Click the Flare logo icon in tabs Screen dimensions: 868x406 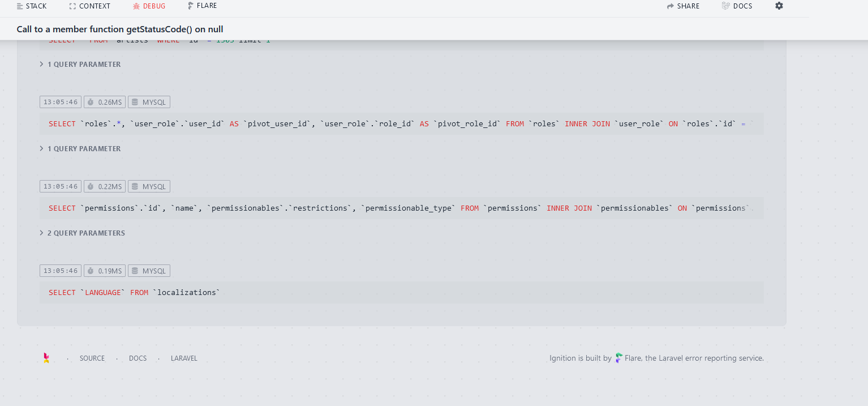click(x=191, y=6)
